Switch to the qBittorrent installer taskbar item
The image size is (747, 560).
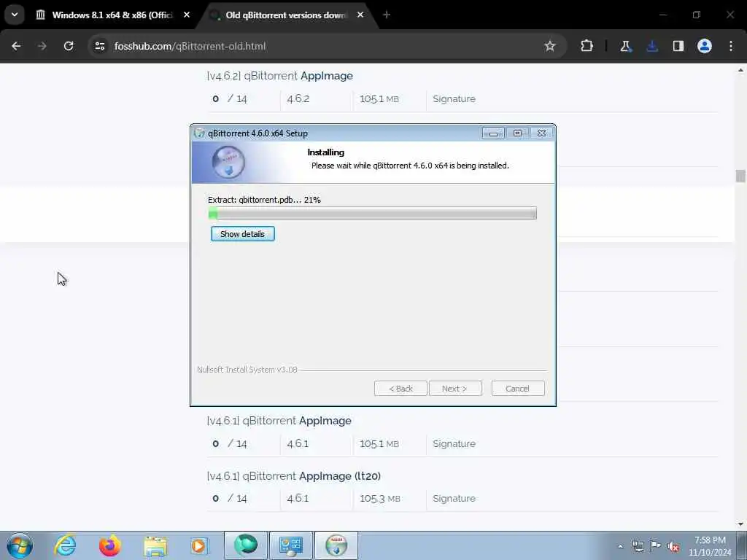tap(336, 545)
